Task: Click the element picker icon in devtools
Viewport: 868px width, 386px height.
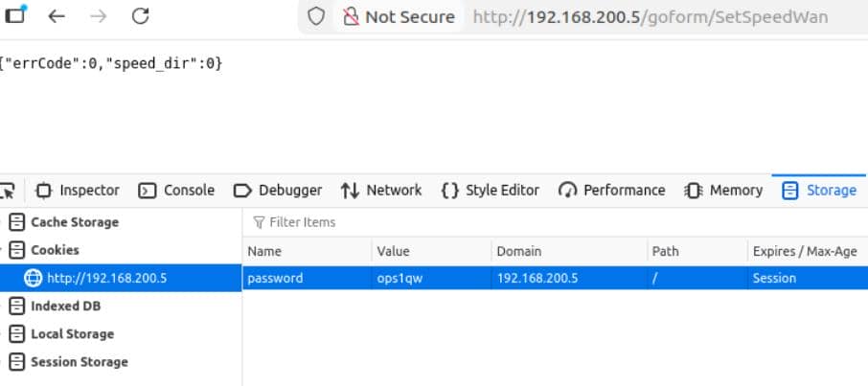Action: (x=7, y=190)
